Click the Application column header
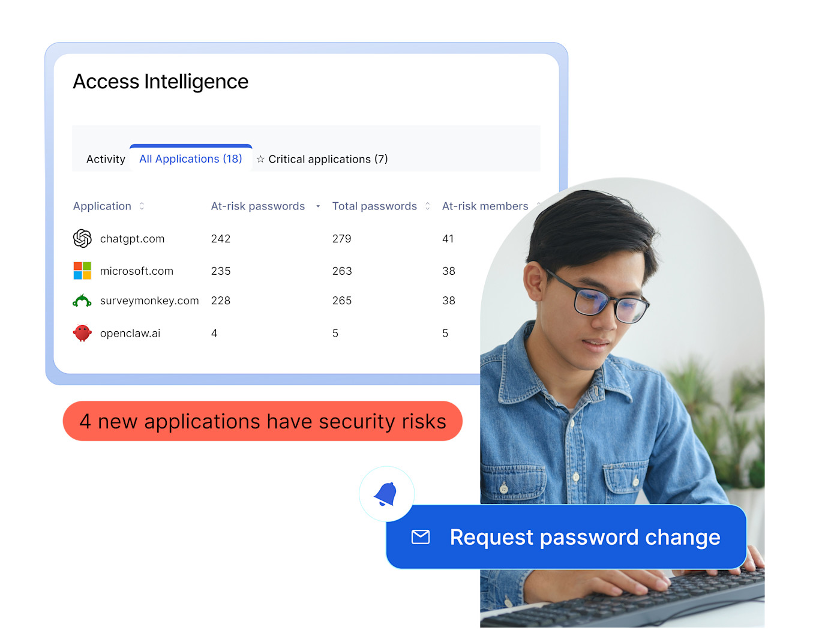Viewport: 840px width, 630px height. pyautogui.click(x=102, y=206)
